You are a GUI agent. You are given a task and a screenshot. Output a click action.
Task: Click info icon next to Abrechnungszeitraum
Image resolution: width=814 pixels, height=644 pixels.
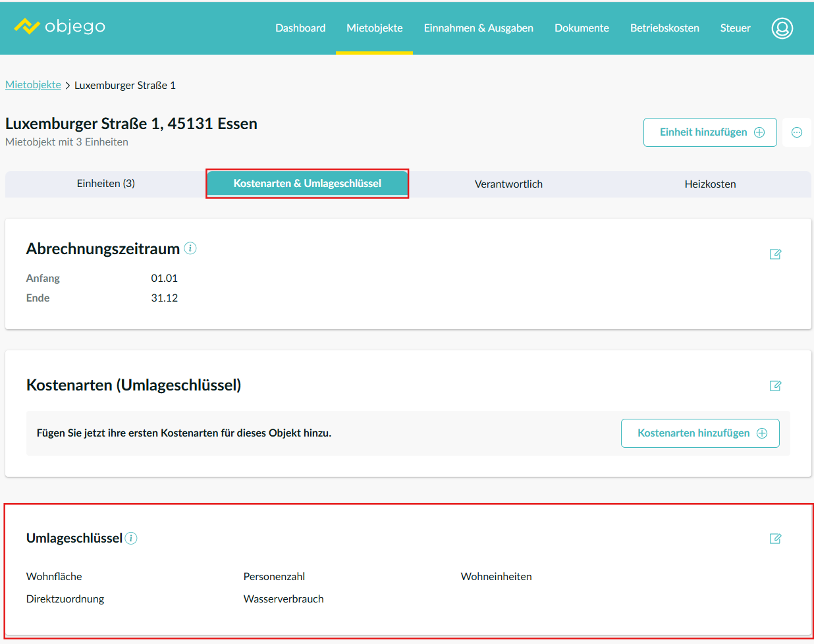pyautogui.click(x=190, y=248)
